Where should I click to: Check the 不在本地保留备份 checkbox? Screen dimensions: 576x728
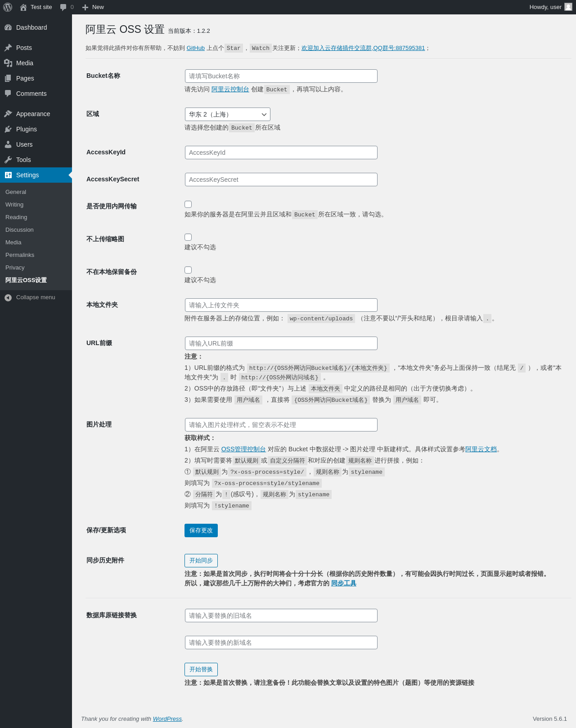tap(188, 270)
